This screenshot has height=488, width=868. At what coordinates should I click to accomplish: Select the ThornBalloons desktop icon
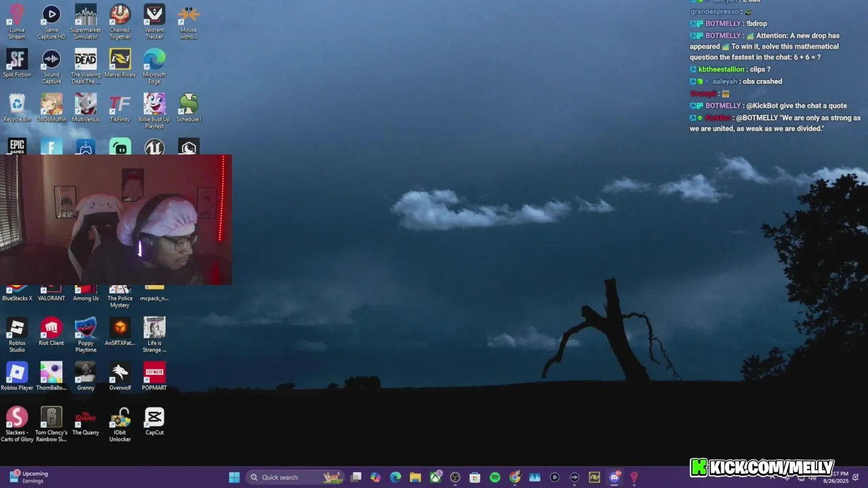[52, 376]
